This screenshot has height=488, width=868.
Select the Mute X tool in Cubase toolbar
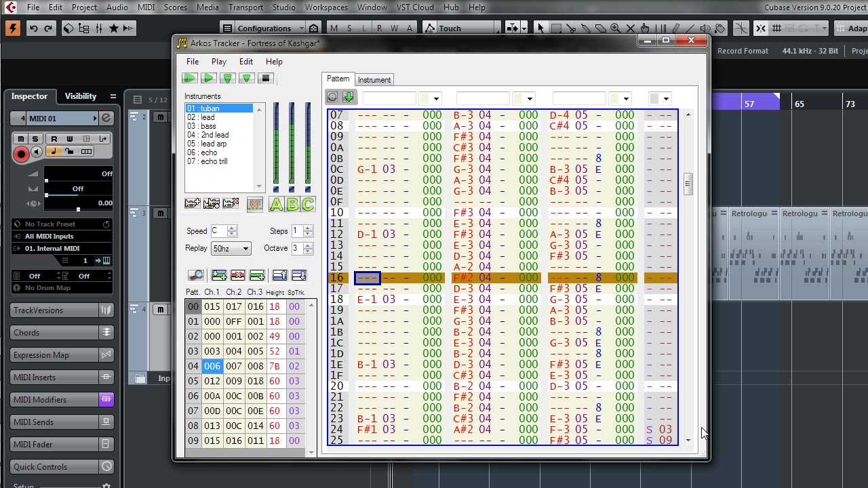(x=631, y=28)
